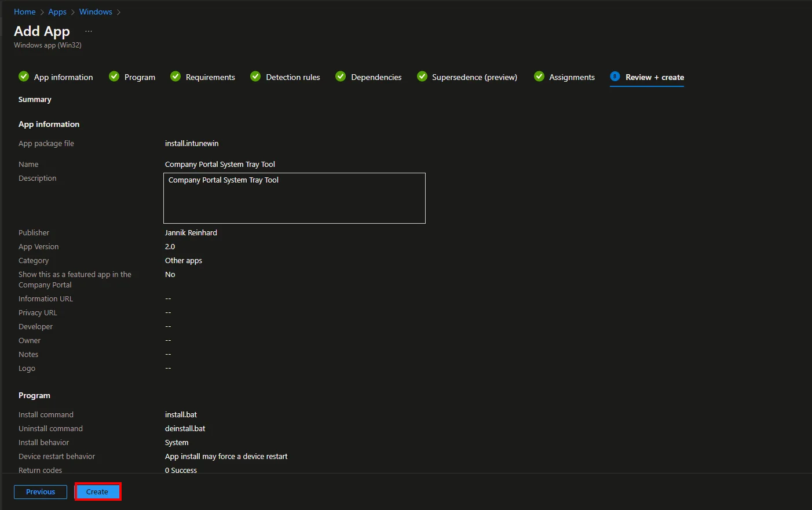Select the package file name install.intunewin
This screenshot has height=510, width=812.
pos(192,144)
